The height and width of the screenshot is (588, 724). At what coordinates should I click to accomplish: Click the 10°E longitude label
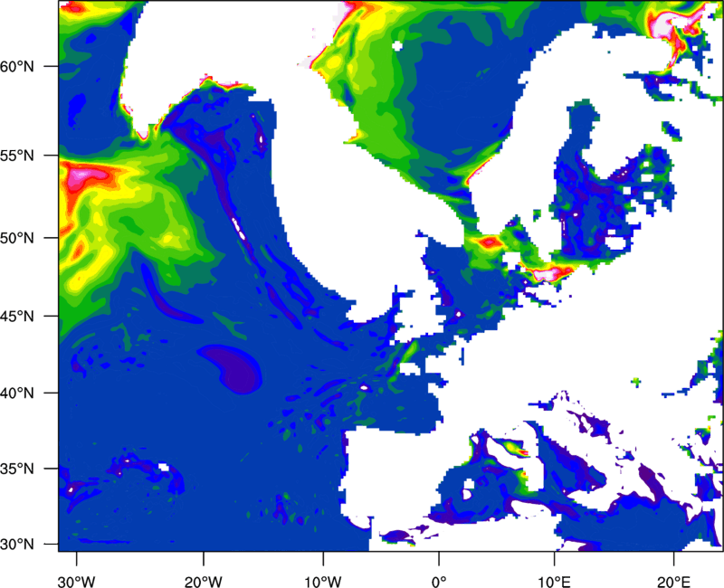tap(555, 582)
